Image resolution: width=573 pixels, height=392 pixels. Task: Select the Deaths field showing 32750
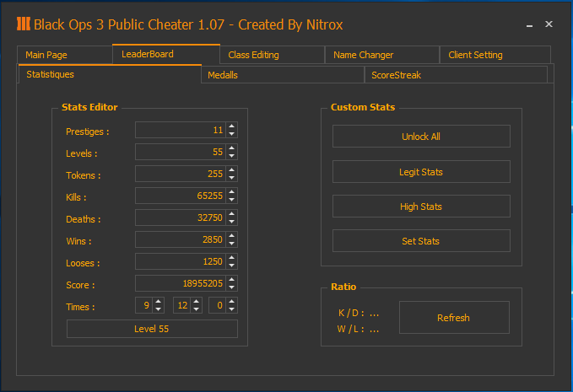pos(181,217)
